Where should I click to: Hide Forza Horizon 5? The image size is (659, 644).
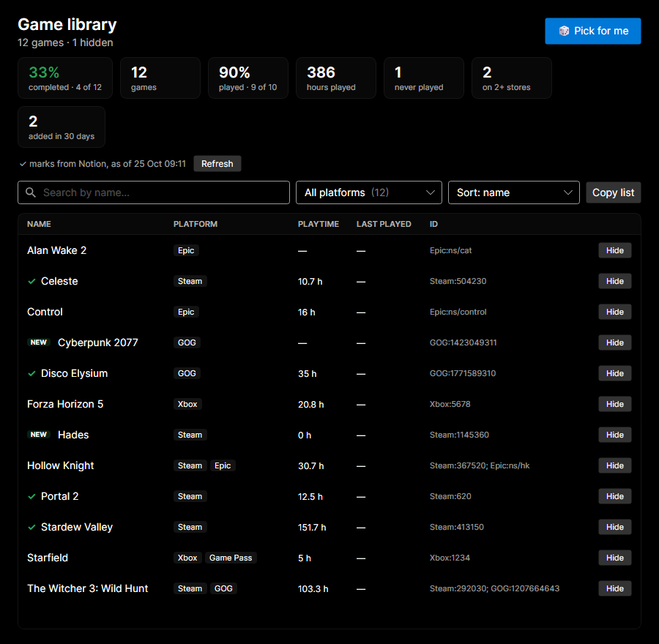[614, 404]
